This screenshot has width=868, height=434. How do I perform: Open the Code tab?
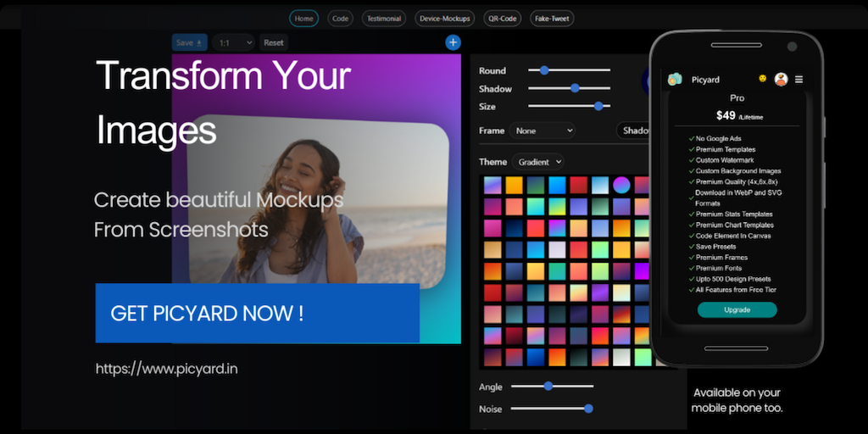341,19
